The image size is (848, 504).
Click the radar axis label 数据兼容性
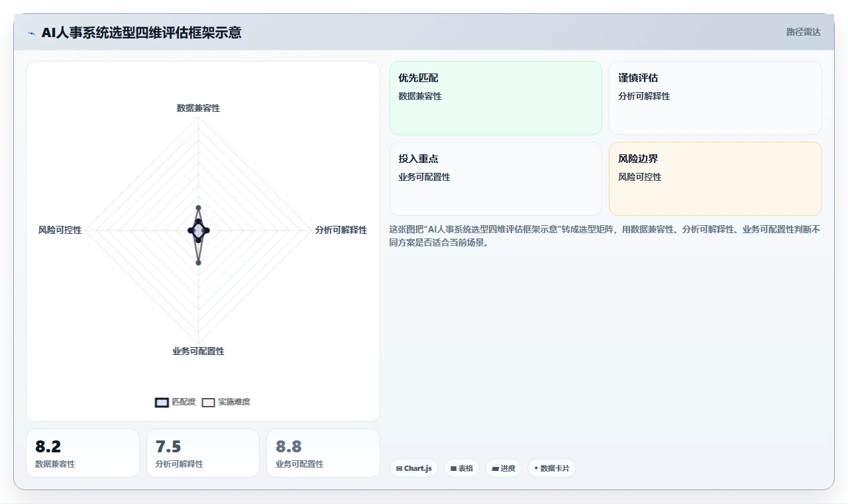pyautogui.click(x=198, y=108)
